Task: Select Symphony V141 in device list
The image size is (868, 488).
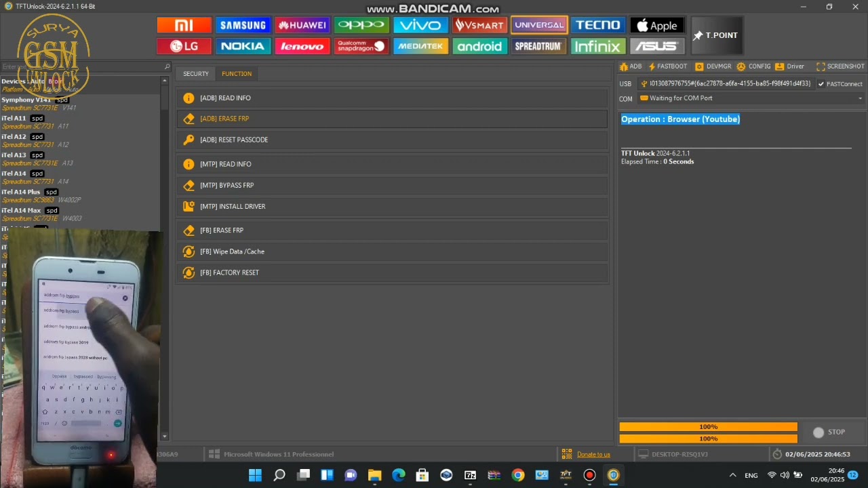Action: tap(80, 104)
